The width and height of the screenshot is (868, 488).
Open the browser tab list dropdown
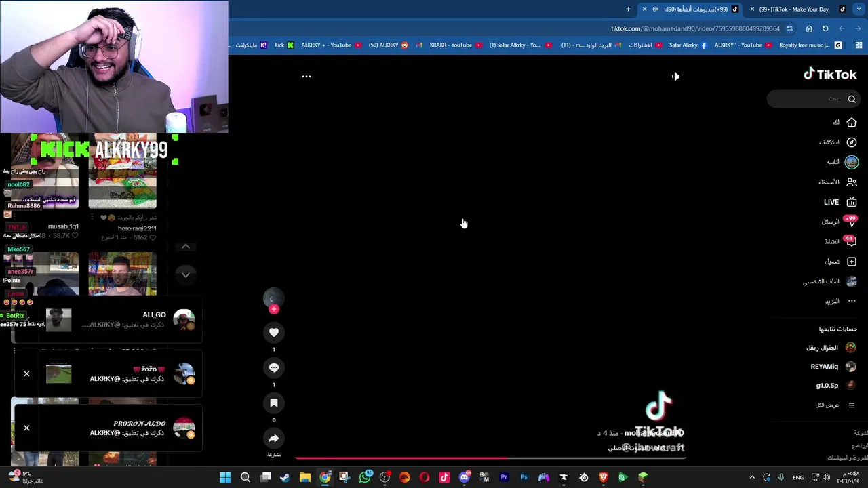coord(859,9)
